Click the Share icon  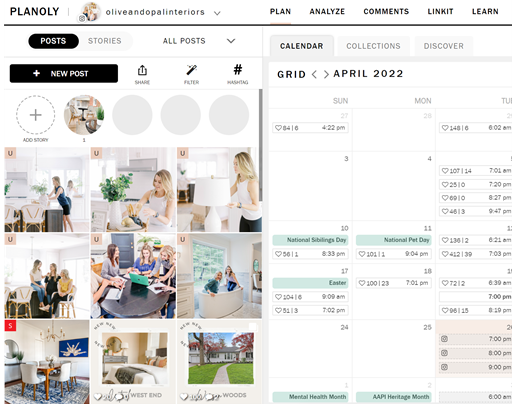point(142,71)
